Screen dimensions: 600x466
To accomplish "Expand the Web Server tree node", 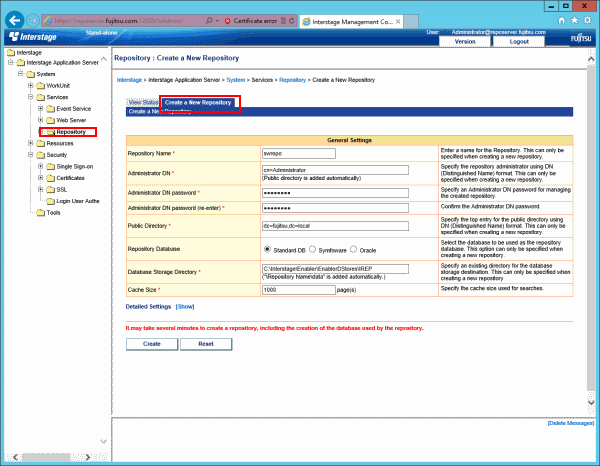I will 41,120.
